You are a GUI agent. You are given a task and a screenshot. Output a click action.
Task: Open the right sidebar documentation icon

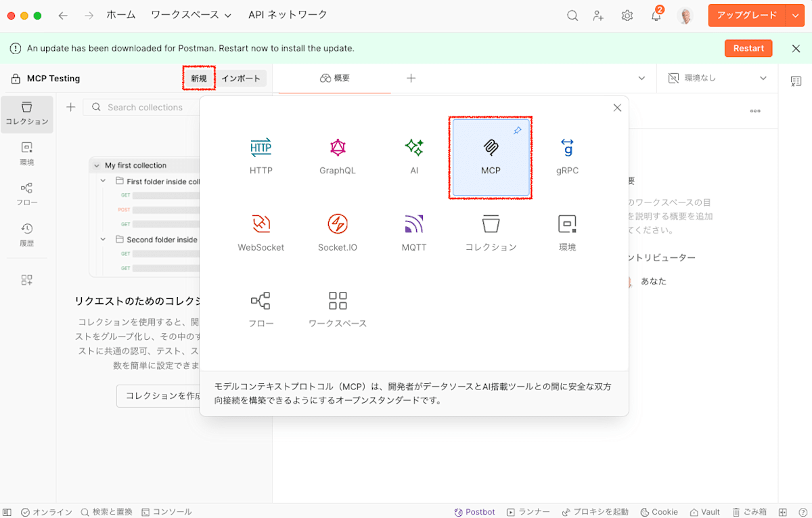tap(796, 81)
